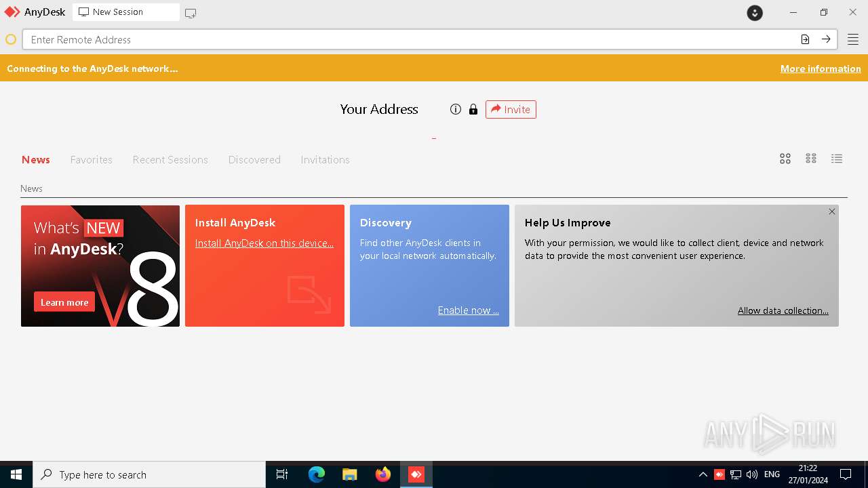
Task: Click the taskbar search box
Action: pyautogui.click(x=149, y=474)
